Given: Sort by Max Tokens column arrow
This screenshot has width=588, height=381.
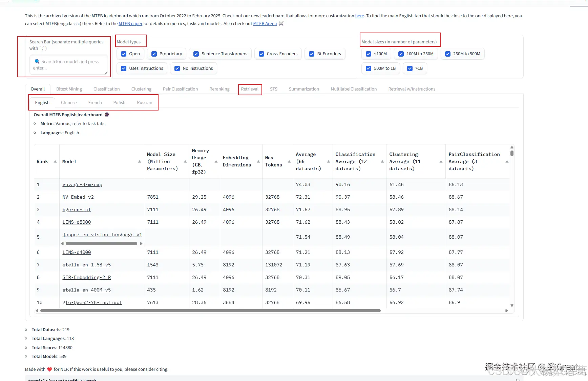Looking at the screenshot, I should pos(289,161).
